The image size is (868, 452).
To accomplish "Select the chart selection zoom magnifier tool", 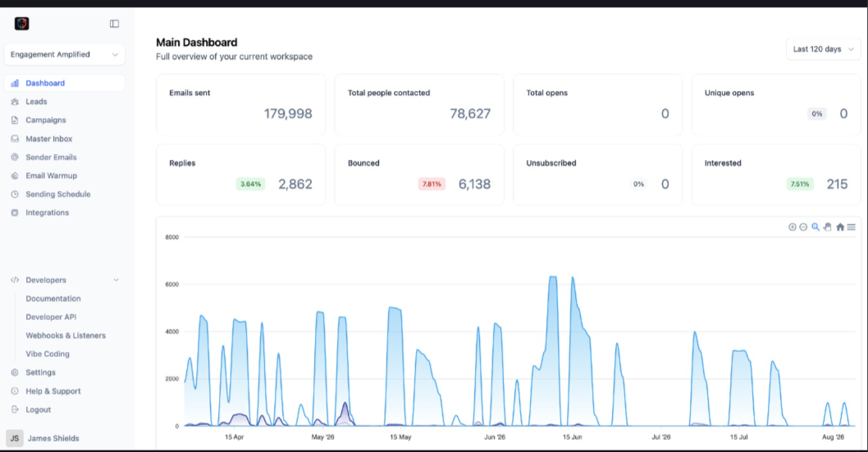I will tap(815, 227).
